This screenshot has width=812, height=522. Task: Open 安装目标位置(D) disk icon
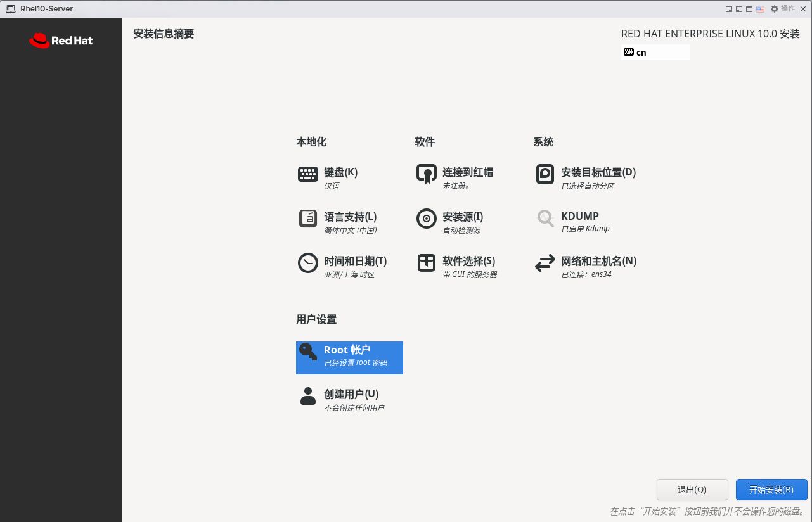coord(545,174)
